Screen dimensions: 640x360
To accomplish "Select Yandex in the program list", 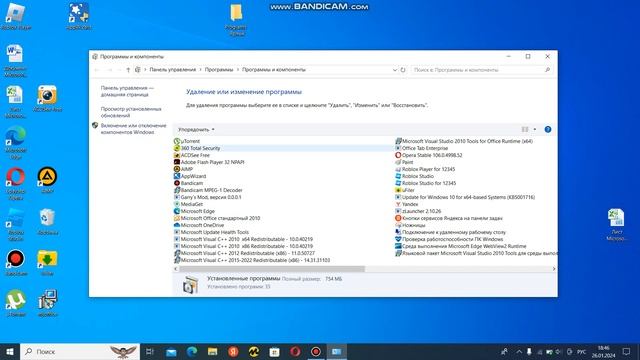I will point(407,204).
